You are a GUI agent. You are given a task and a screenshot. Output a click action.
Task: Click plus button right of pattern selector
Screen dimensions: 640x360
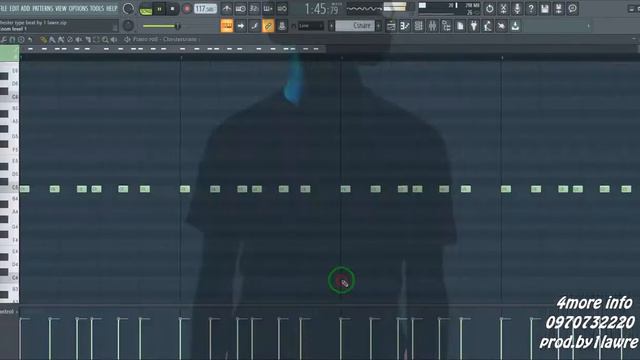pyautogui.click(x=378, y=26)
